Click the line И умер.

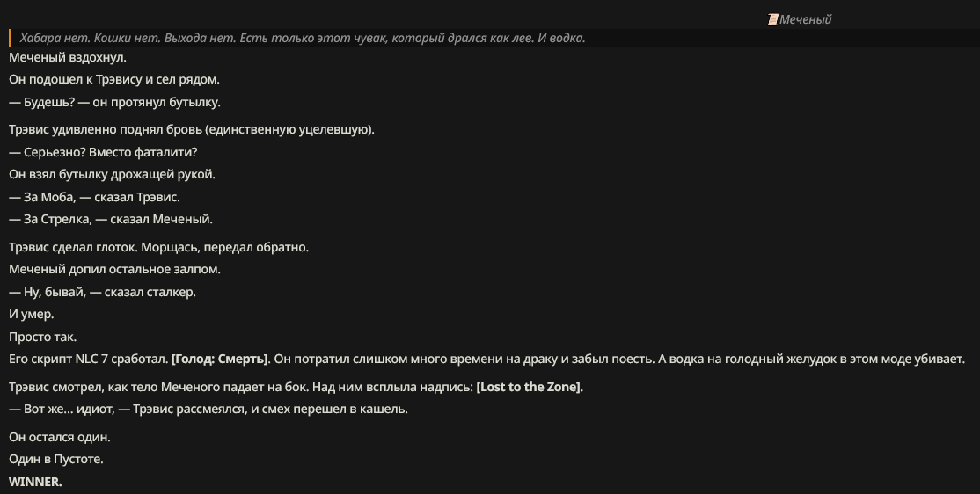coord(32,314)
